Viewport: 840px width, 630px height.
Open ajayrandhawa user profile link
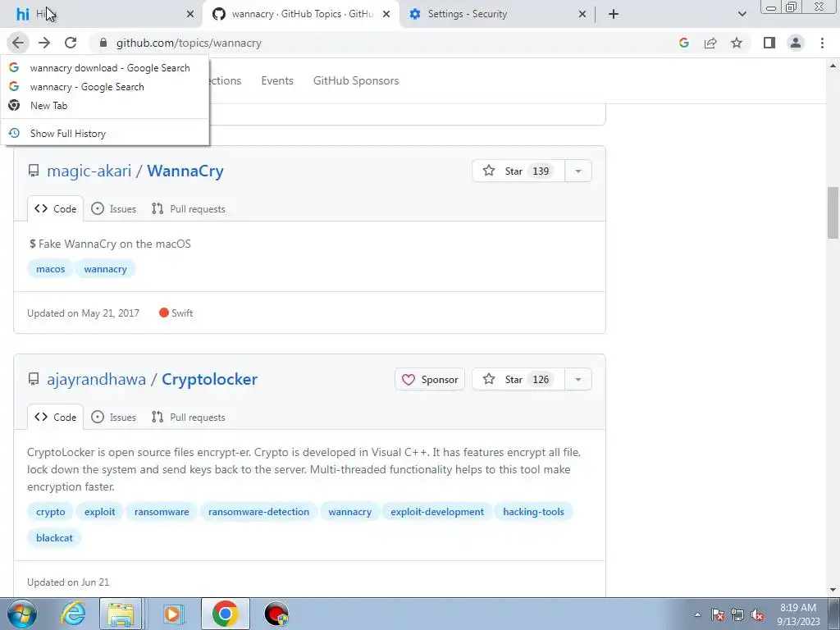[97, 379]
